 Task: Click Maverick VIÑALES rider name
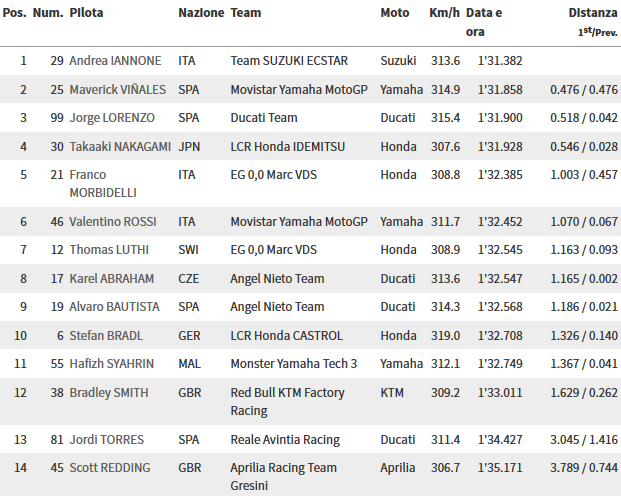118,90
